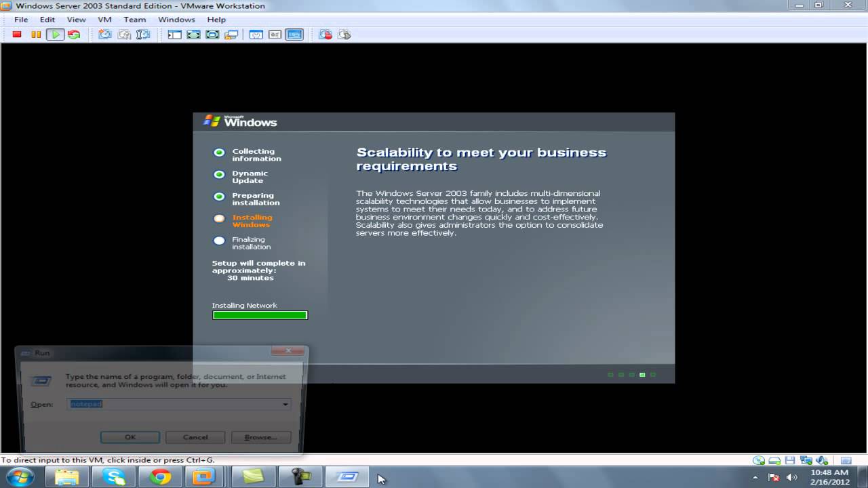This screenshot has height=488, width=868.
Task: Click the Show desktop strip
Action: [x=863, y=477]
